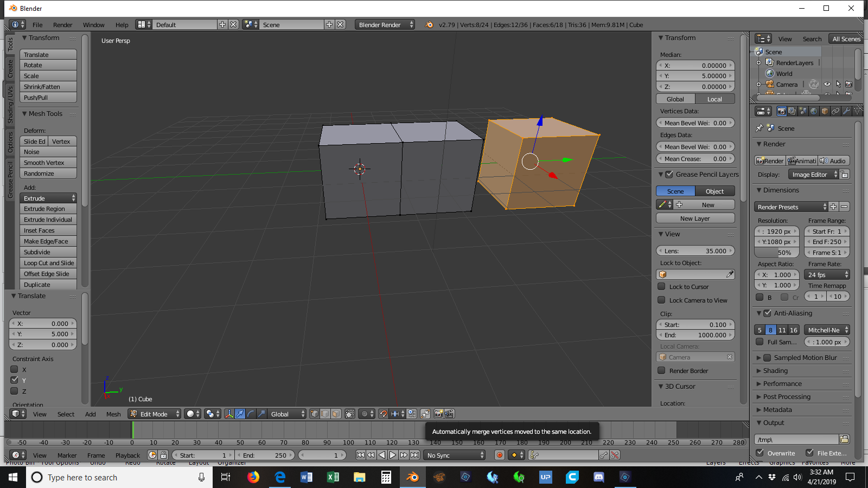Image resolution: width=868 pixels, height=488 pixels.
Task: Open the Render Layers properties tab icon
Action: [x=792, y=111]
